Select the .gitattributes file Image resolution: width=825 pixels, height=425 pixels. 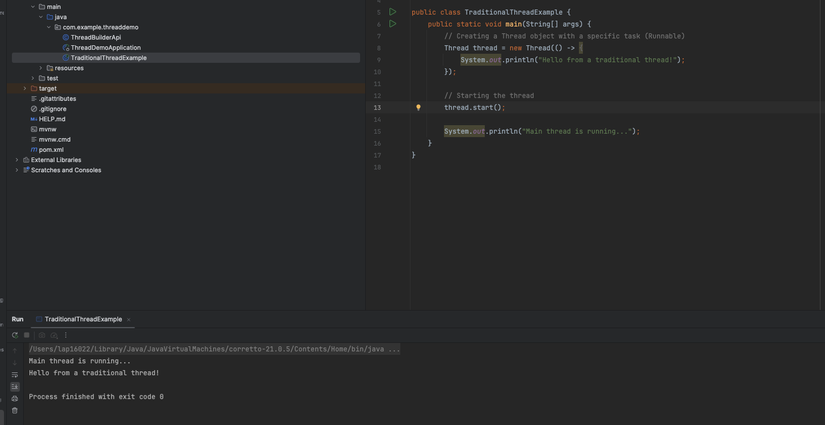click(x=57, y=98)
